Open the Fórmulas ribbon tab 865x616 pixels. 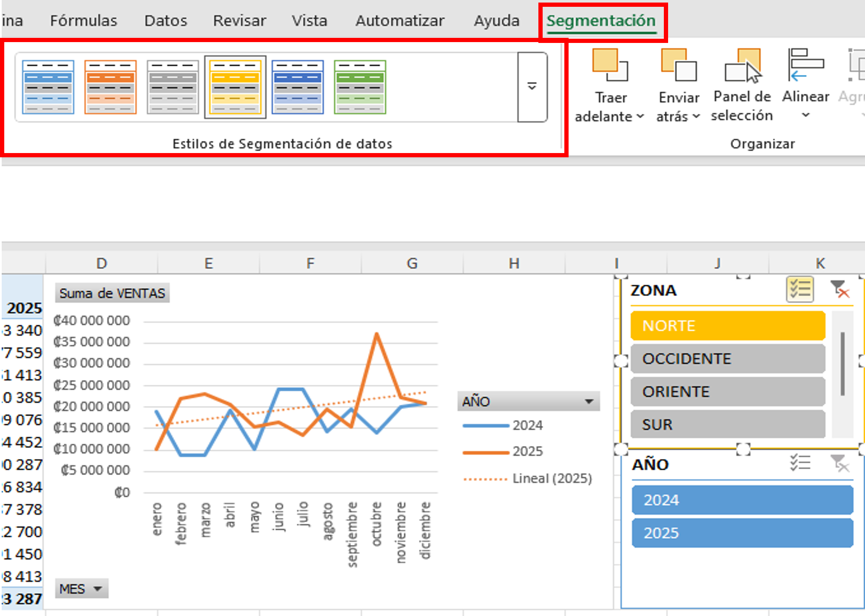[83, 20]
